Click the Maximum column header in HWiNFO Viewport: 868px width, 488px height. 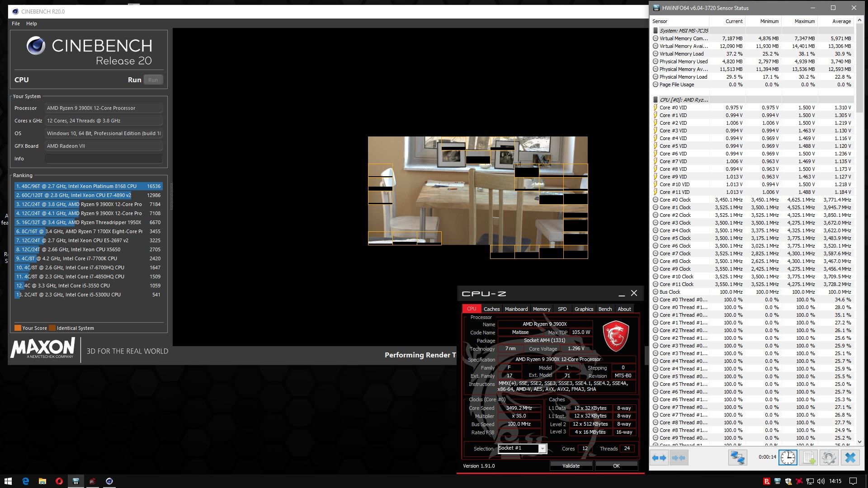799,21
